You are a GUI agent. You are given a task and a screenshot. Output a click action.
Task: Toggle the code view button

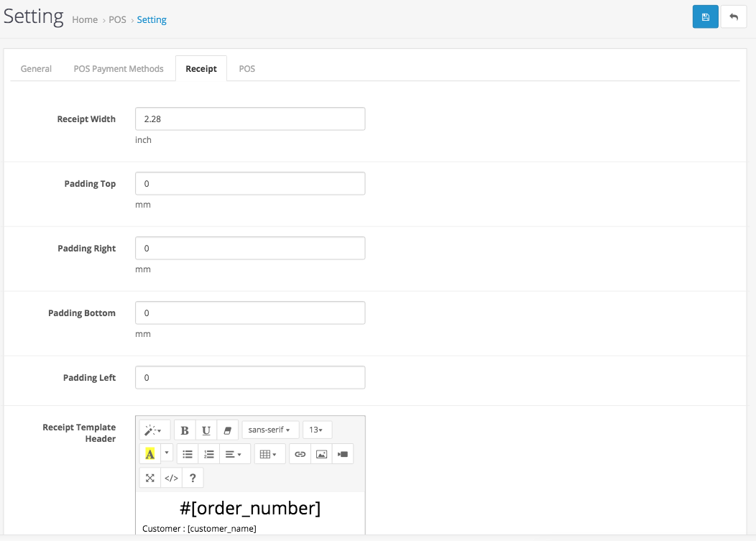[171, 478]
